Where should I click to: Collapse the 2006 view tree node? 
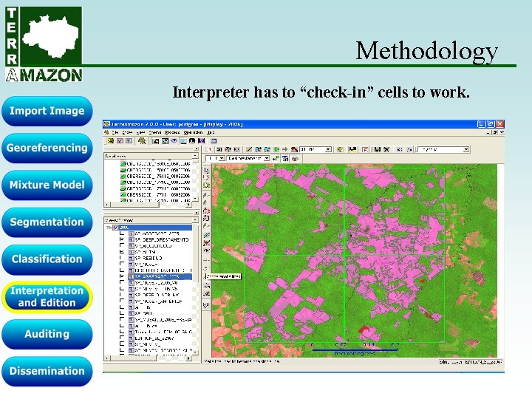[109, 228]
